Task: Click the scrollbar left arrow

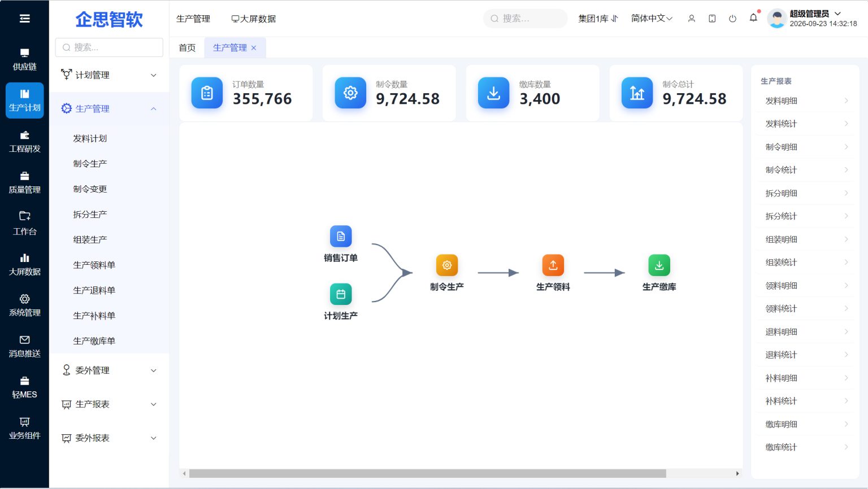Action: coord(184,474)
